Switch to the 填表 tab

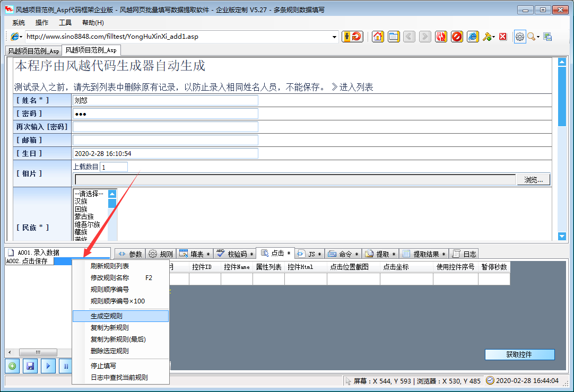(195, 254)
